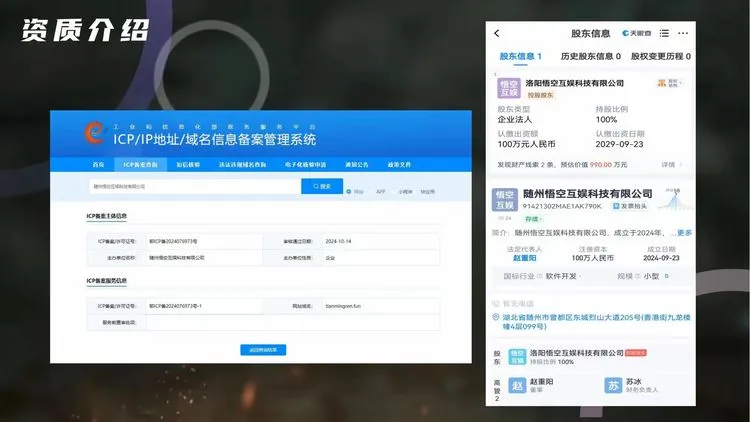Open the 政策文件 nav item
The image size is (750, 422).
pos(399,165)
